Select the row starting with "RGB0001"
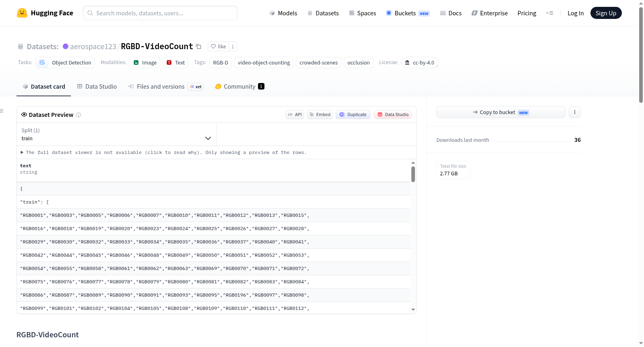The height and width of the screenshot is (347, 644). (x=213, y=215)
